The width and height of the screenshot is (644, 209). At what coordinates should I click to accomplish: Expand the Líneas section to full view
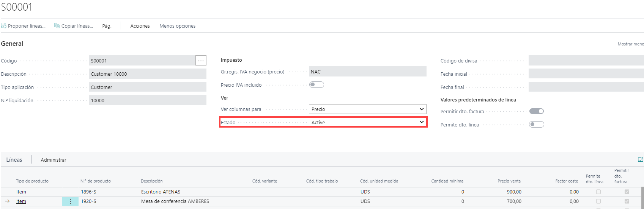pyautogui.click(x=640, y=160)
